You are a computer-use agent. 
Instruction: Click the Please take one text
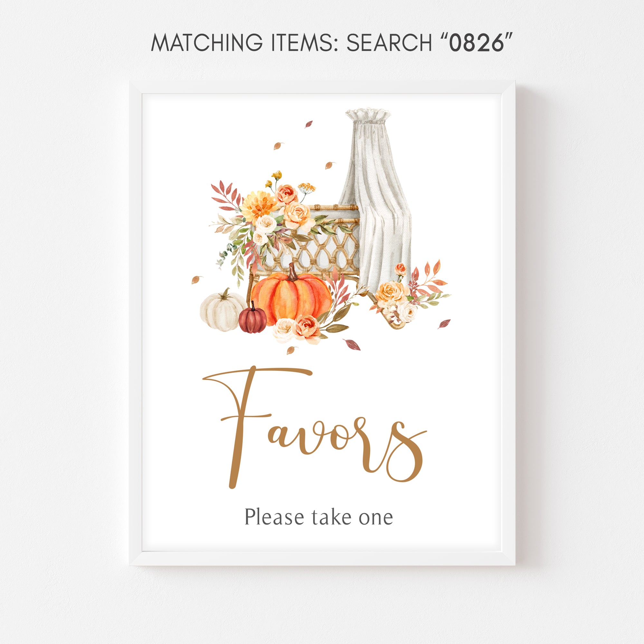click(x=319, y=526)
